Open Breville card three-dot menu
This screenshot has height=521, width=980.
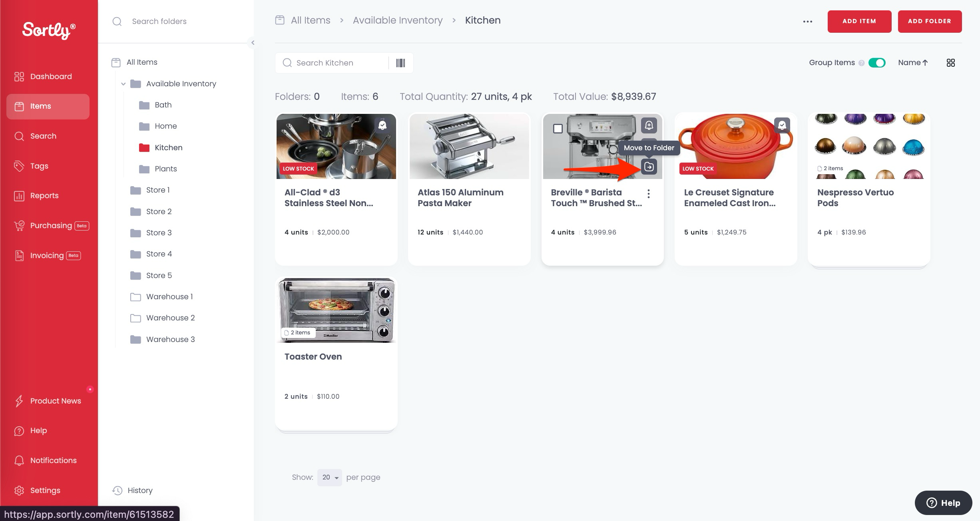tap(649, 194)
